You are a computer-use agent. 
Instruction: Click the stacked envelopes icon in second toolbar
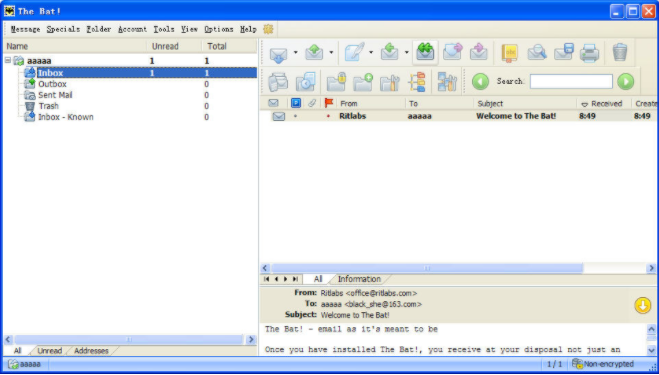click(x=278, y=82)
